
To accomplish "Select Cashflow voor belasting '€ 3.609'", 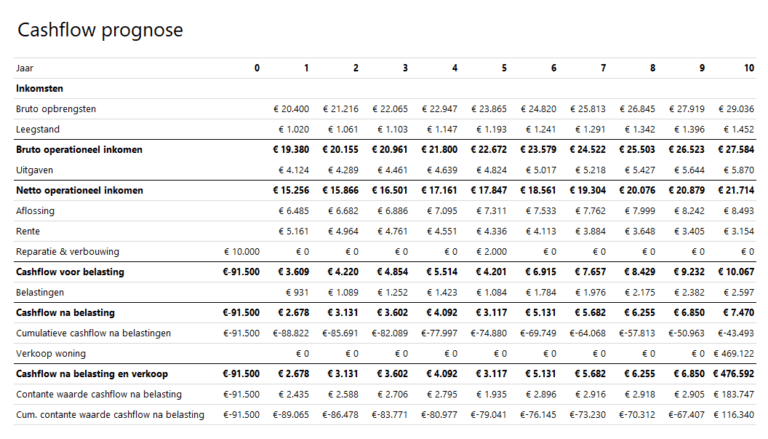I will pyautogui.click(x=293, y=272).
